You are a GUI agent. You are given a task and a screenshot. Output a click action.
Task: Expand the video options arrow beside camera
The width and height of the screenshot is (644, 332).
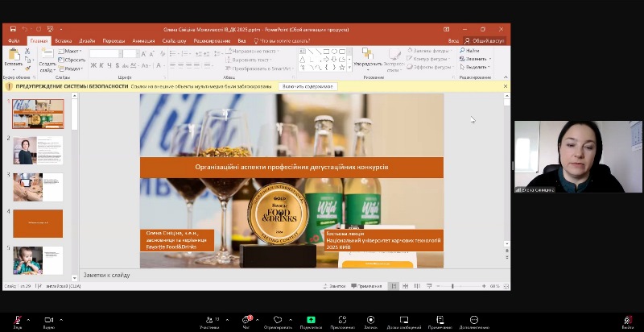tap(61, 319)
